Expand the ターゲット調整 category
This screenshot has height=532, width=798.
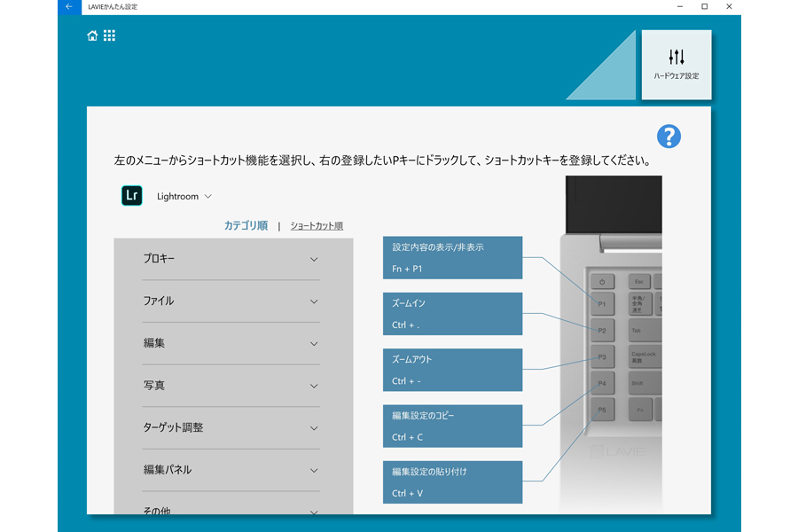[231, 427]
